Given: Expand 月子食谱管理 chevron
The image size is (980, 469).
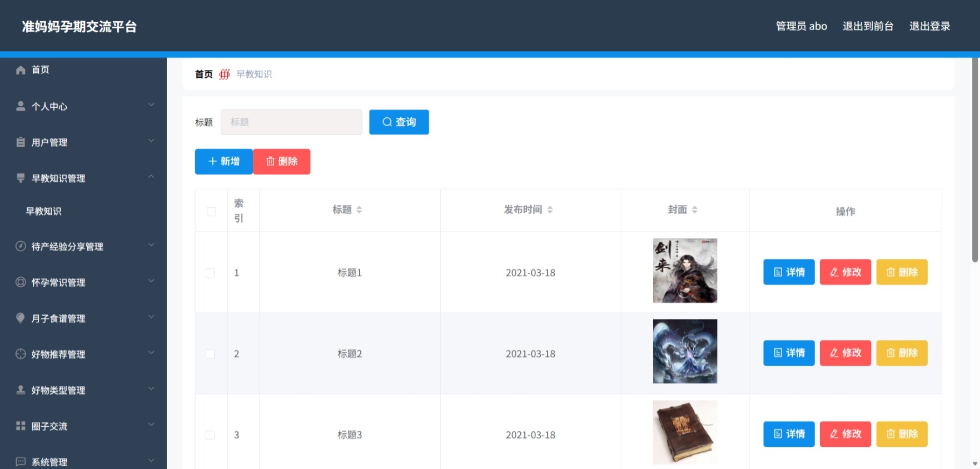Looking at the screenshot, I should coord(151,317).
